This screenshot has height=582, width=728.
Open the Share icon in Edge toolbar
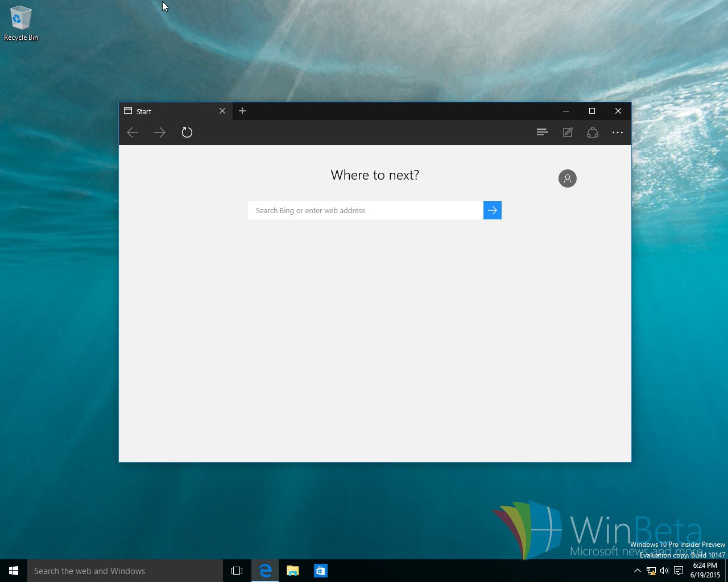tap(593, 132)
